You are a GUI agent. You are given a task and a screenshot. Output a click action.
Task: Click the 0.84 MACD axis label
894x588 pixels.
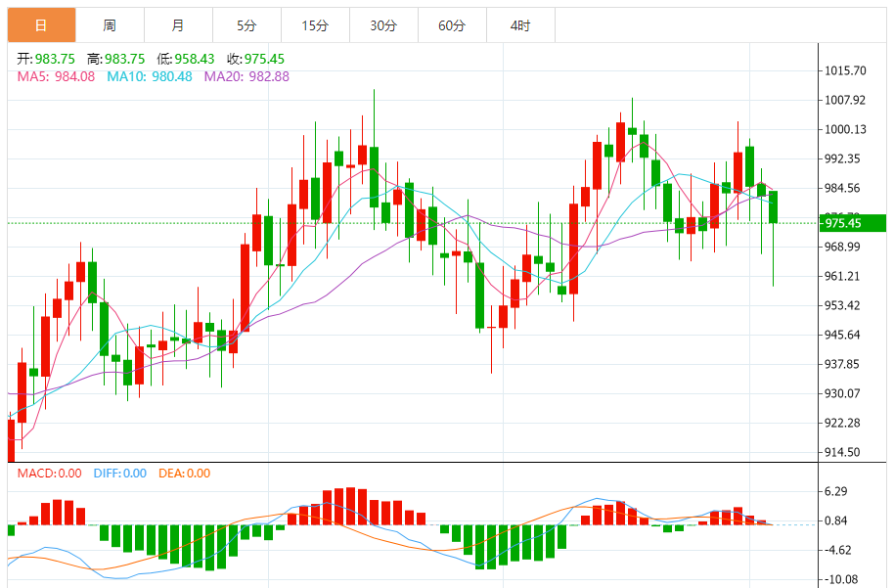(x=836, y=520)
